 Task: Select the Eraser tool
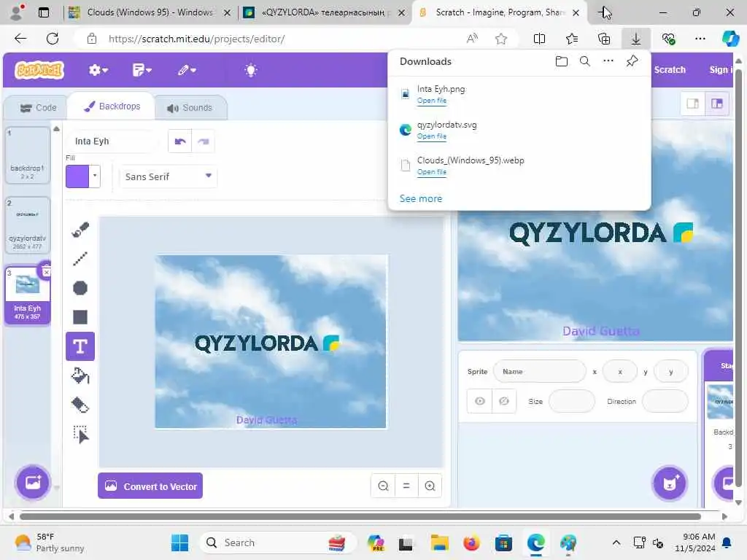pyautogui.click(x=80, y=405)
